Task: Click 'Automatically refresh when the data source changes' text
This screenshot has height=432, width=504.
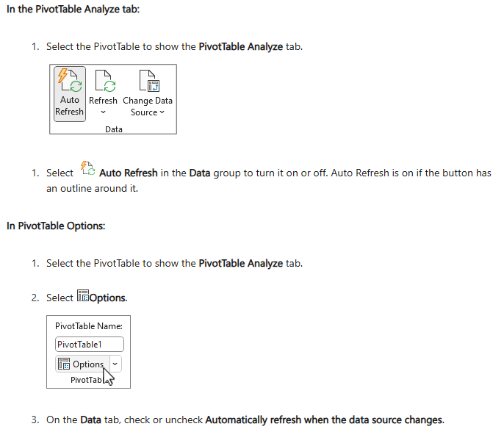Action: (x=325, y=420)
